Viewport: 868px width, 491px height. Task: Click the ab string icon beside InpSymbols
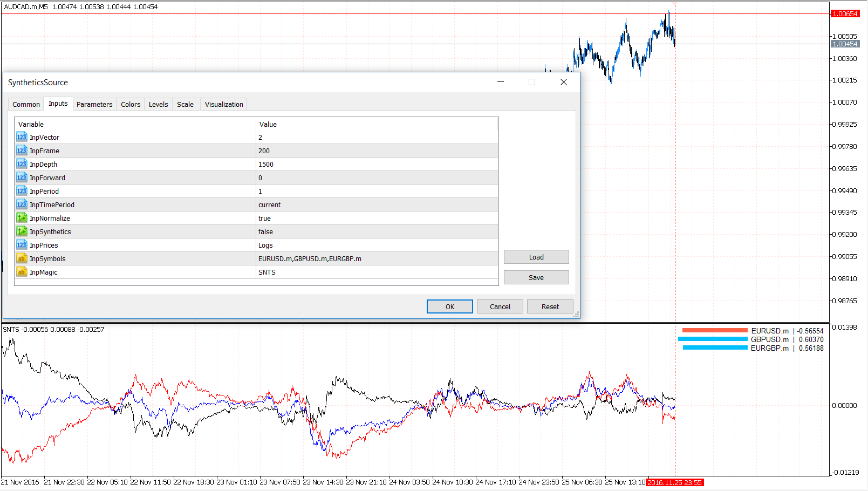[22, 258]
